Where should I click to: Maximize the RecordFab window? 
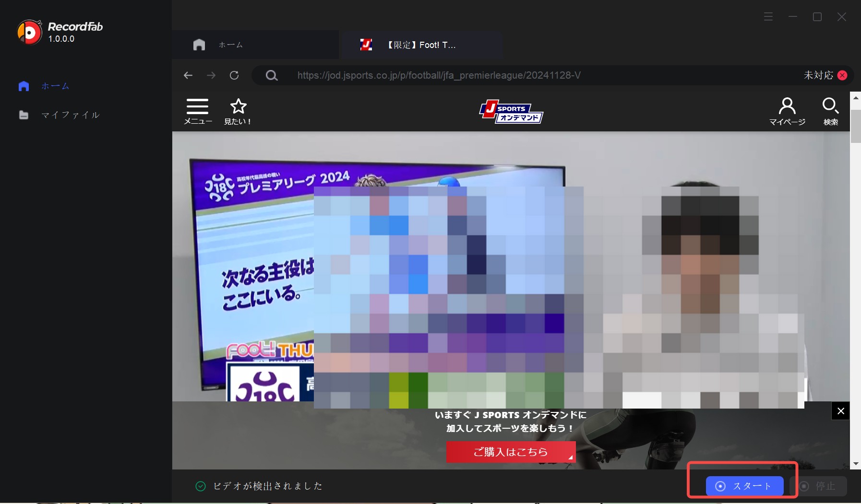click(x=817, y=17)
